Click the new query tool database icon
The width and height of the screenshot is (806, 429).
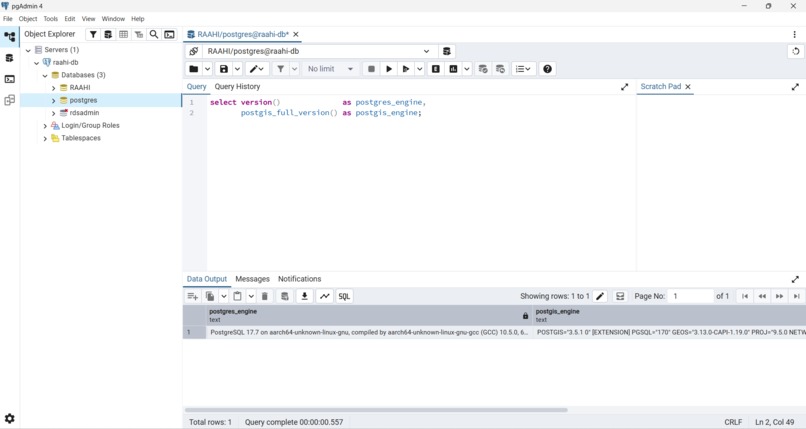coord(447,51)
